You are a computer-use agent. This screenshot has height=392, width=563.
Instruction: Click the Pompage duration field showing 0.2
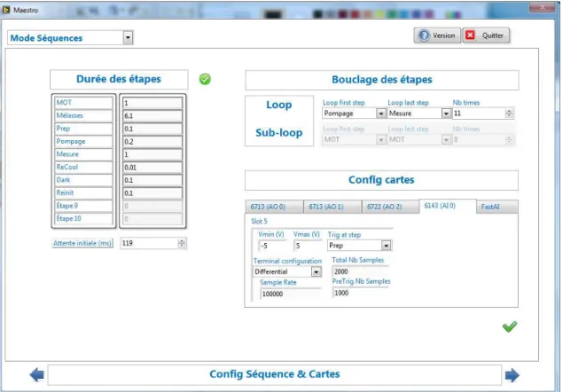tap(152, 142)
